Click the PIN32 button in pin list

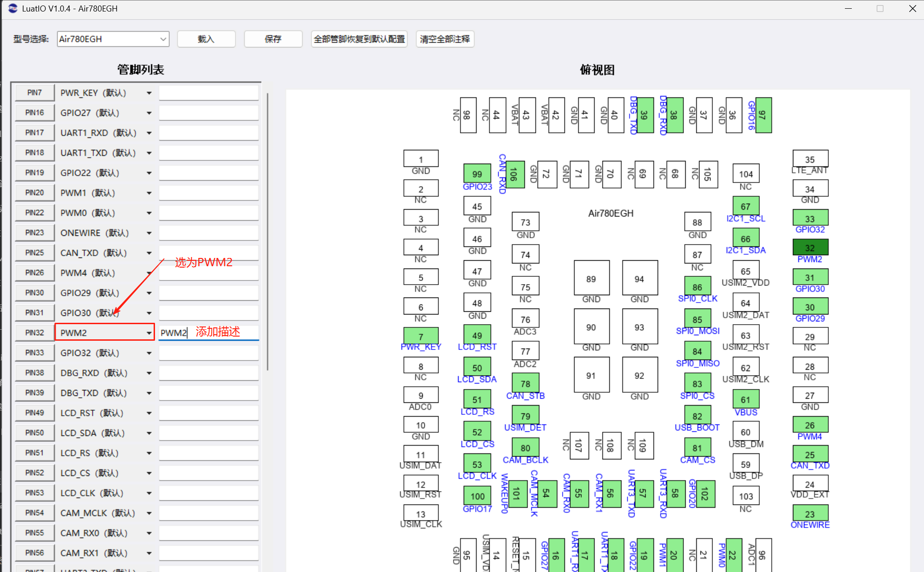pos(34,333)
